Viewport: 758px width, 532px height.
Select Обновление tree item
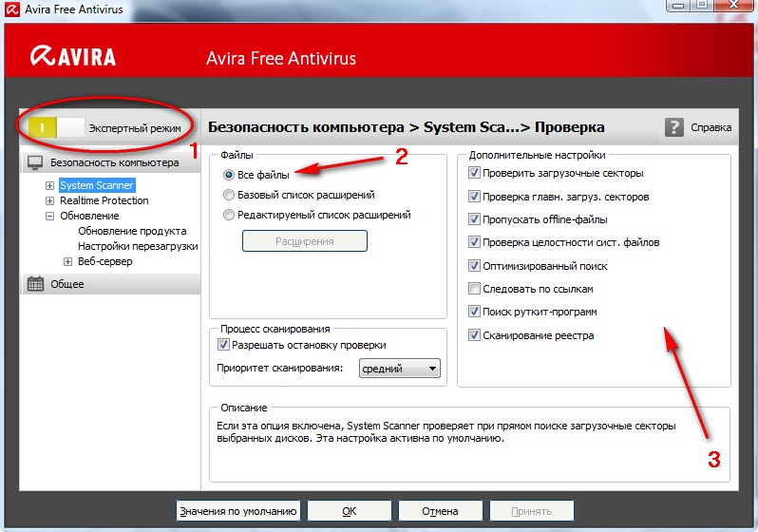[x=89, y=216]
